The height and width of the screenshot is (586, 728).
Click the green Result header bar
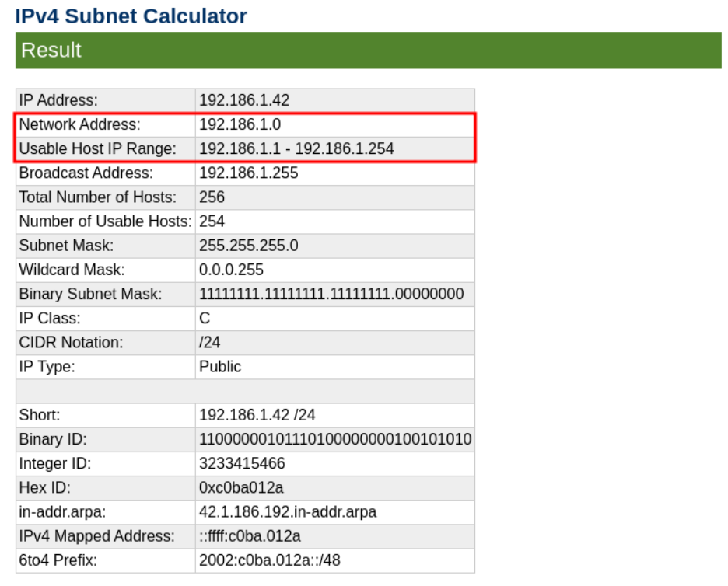tap(368, 51)
